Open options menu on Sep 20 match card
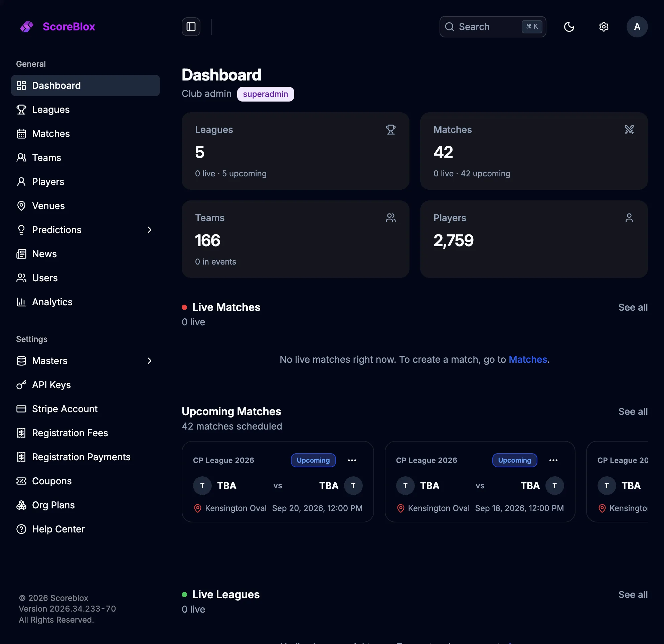Viewport: 664px width, 644px height. [x=352, y=460]
